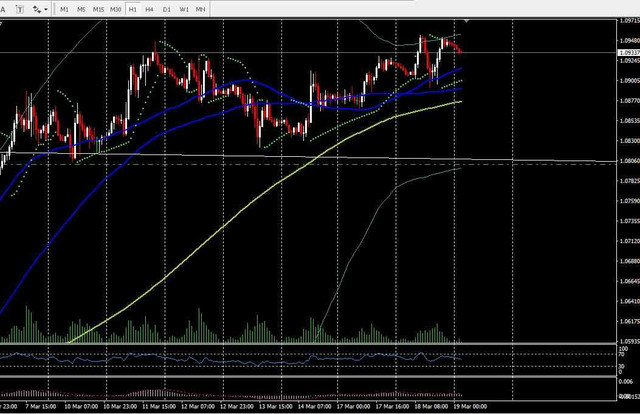Click the 17 Mar 16:00 time label

[x=392, y=407]
